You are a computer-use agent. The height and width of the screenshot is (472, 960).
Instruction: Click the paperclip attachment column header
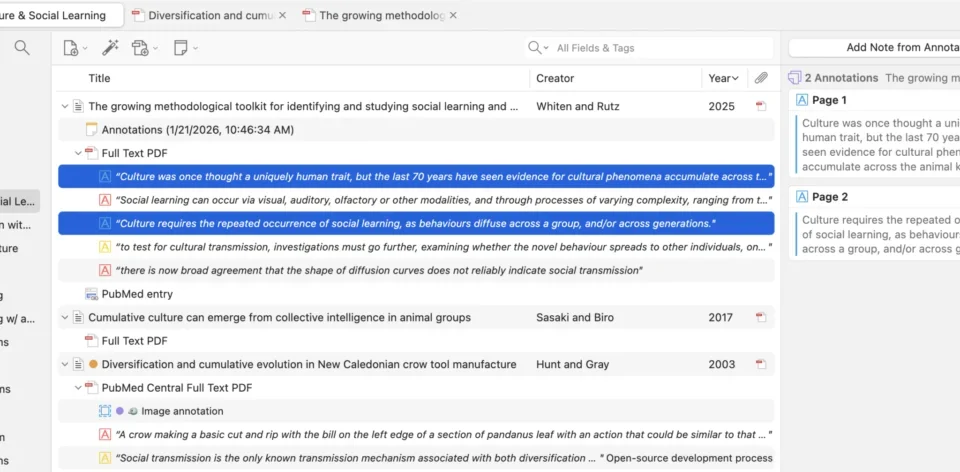[x=761, y=78]
